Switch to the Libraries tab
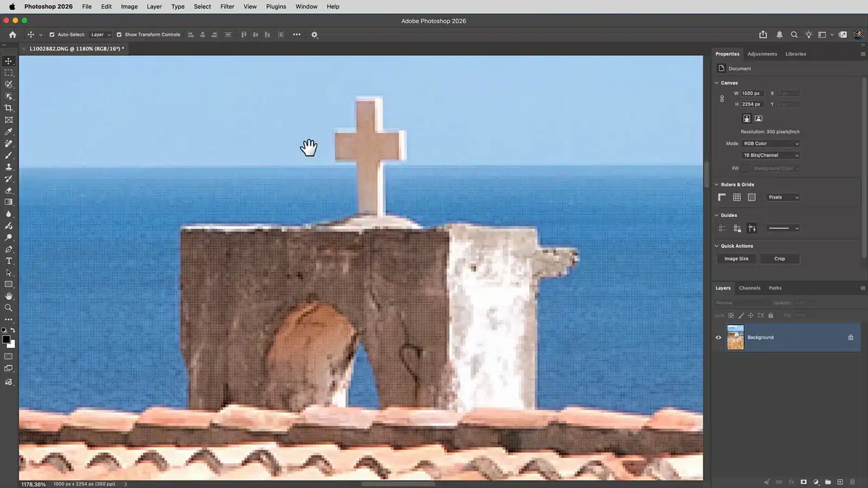 (x=796, y=54)
